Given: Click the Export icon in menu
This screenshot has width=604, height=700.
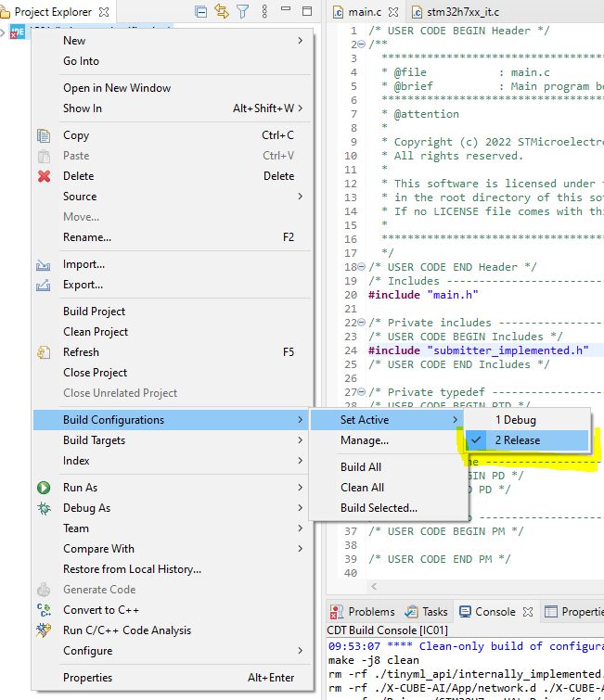Looking at the screenshot, I should [43, 285].
